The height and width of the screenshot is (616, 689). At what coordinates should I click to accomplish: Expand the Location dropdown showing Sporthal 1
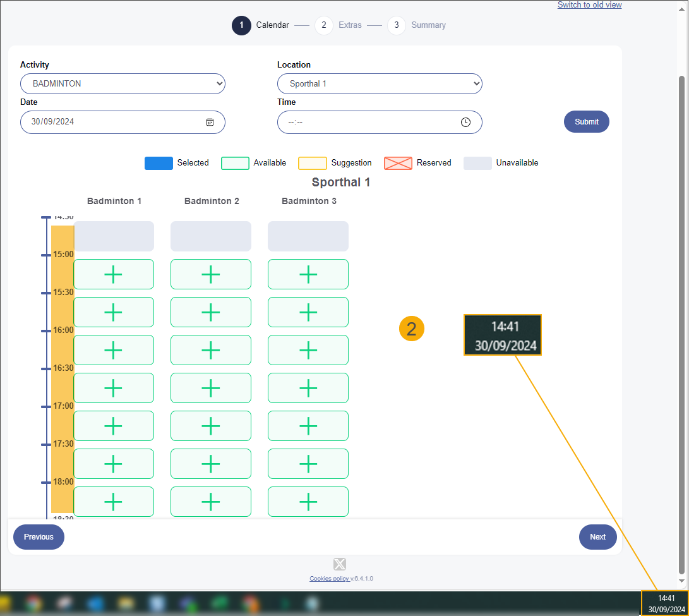click(x=380, y=83)
